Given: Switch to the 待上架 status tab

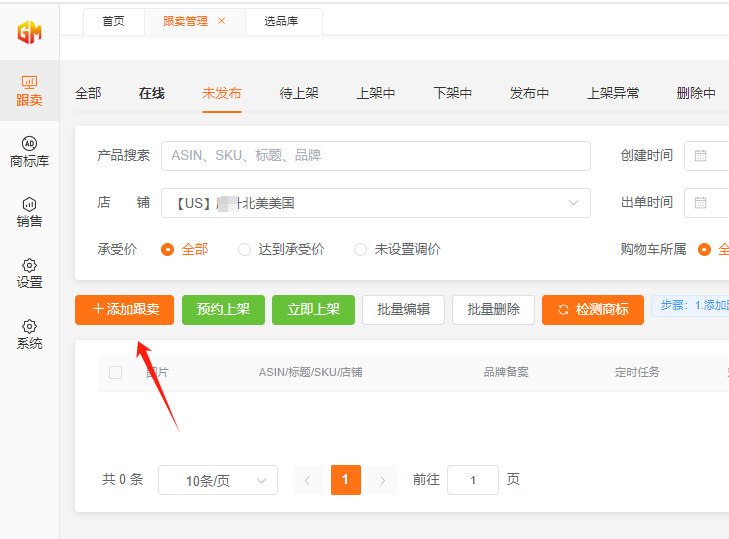Looking at the screenshot, I should coord(299,93).
